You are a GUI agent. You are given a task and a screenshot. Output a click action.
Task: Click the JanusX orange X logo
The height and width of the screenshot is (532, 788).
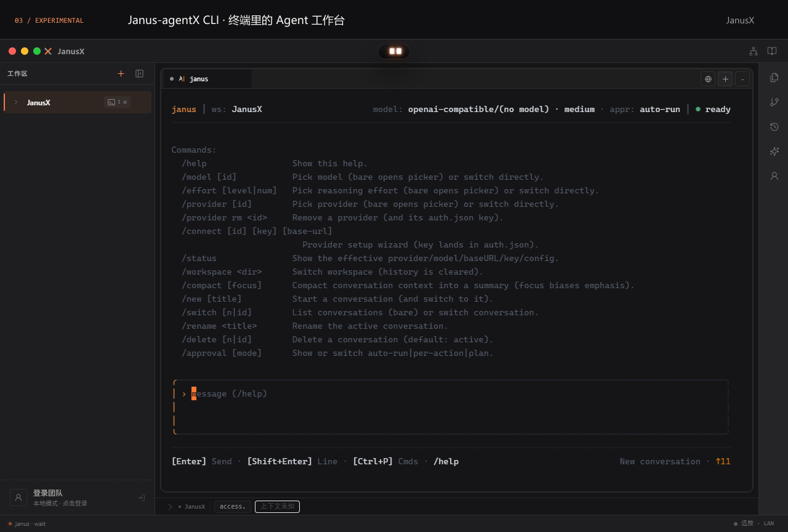click(x=48, y=51)
